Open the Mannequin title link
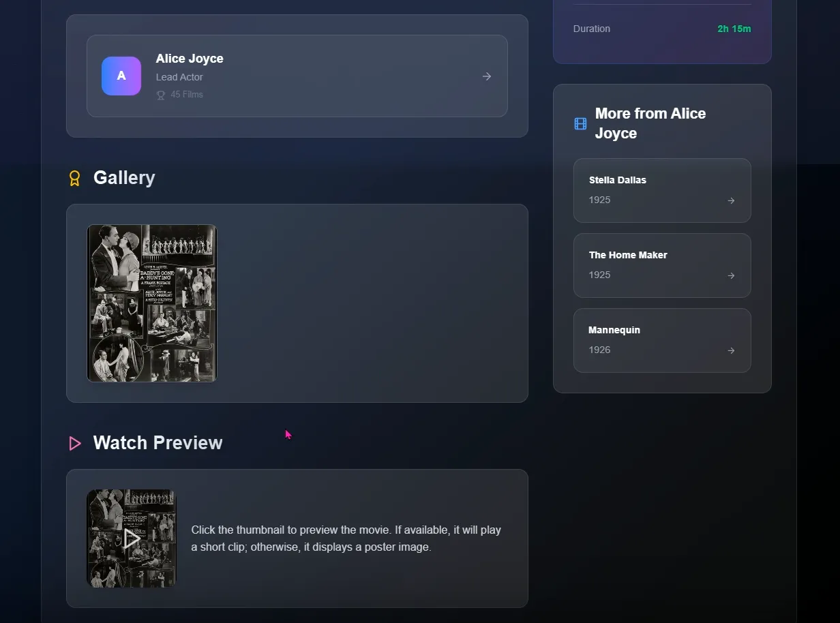Image resolution: width=840 pixels, height=623 pixels. [614, 330]
